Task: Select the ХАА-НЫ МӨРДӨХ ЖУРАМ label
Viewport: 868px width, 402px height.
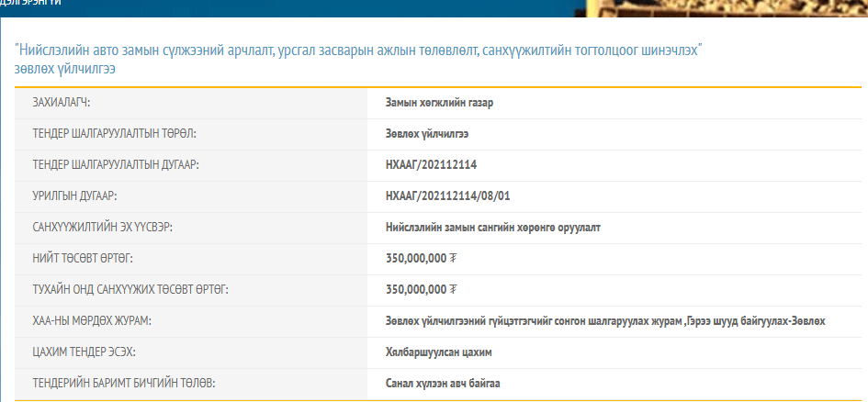Action: pos(92,321)
